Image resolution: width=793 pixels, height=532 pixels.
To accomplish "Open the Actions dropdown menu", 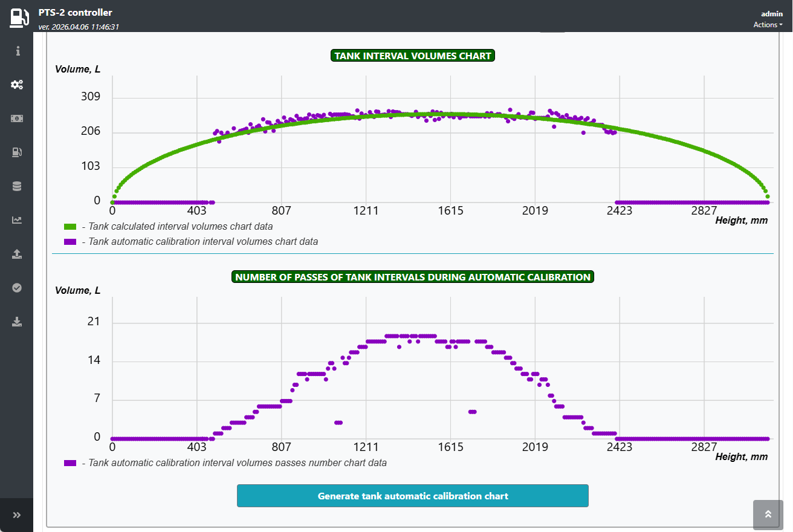I will [768, 25].
